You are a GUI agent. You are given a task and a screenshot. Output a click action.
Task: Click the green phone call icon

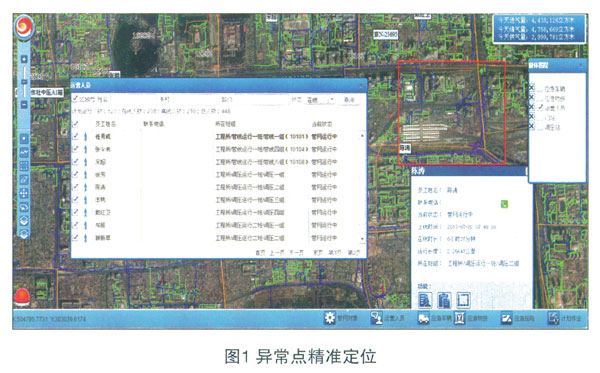pyautogui.click(x=504, y=204)
